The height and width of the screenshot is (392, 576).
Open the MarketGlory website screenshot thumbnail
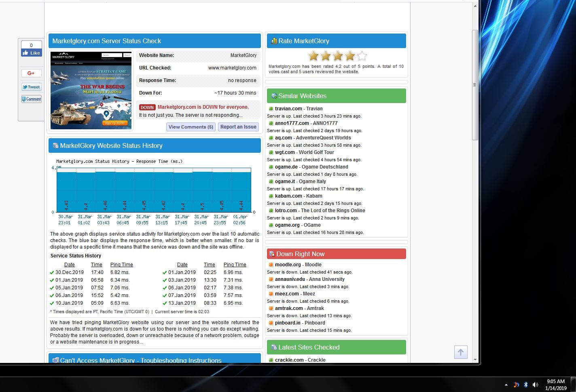click(x=91, y=91)
